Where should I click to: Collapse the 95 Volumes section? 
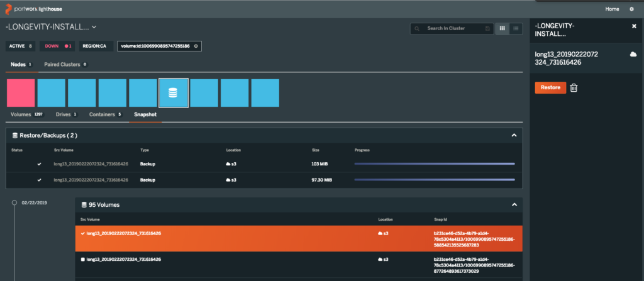(x=514, y=205)
